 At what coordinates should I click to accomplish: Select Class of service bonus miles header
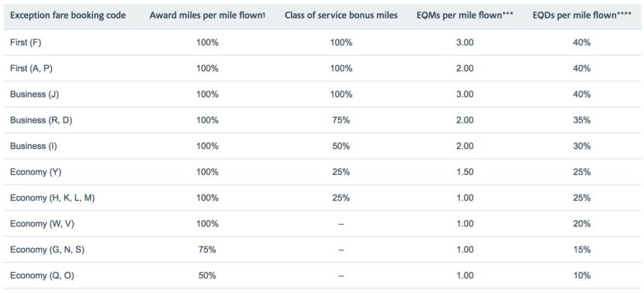tap(341, 16)
